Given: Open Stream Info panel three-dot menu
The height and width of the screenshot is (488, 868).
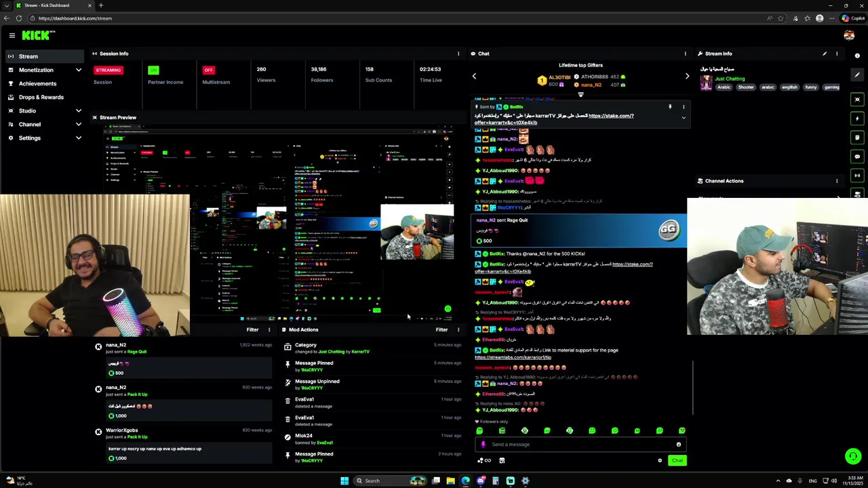Looking at the screenshot, I should [837, 54].
